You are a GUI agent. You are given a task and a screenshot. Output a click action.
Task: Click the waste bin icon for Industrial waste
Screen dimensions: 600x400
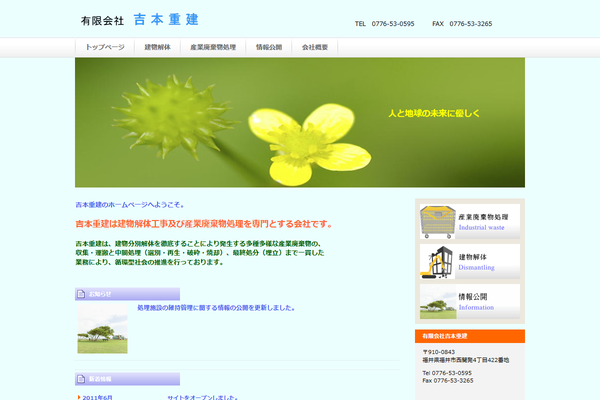[438, 222]
